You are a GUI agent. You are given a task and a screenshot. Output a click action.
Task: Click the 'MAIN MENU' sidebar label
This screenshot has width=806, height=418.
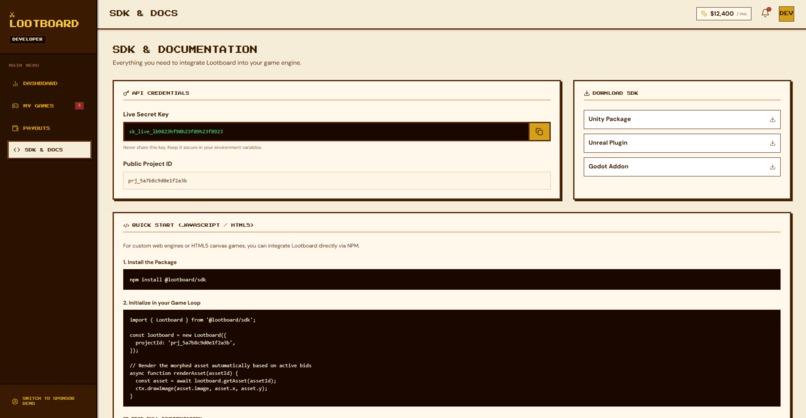24,65
